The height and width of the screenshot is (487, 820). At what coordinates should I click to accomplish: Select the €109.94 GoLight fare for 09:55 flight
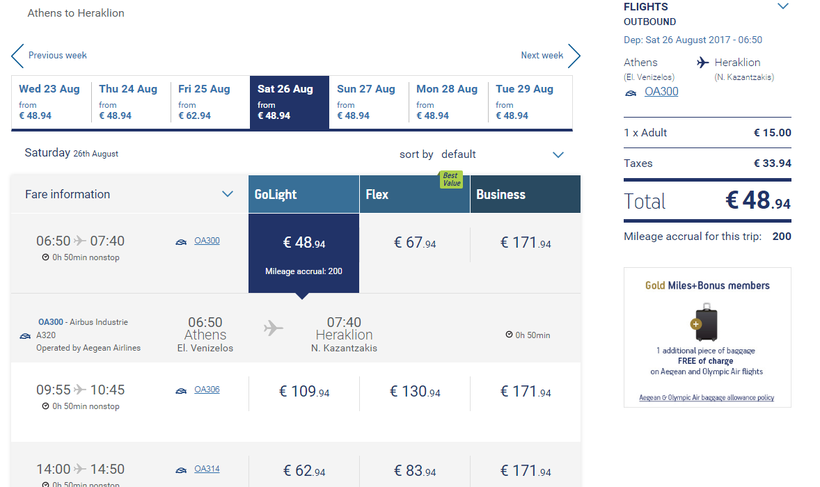(x=304, y=392)
